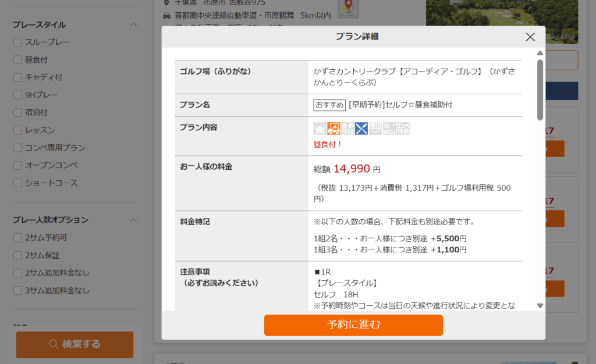Screen dimensions: 596x364
Task: Tick the オープンコンペ checkbox
Action: point(18,166)
